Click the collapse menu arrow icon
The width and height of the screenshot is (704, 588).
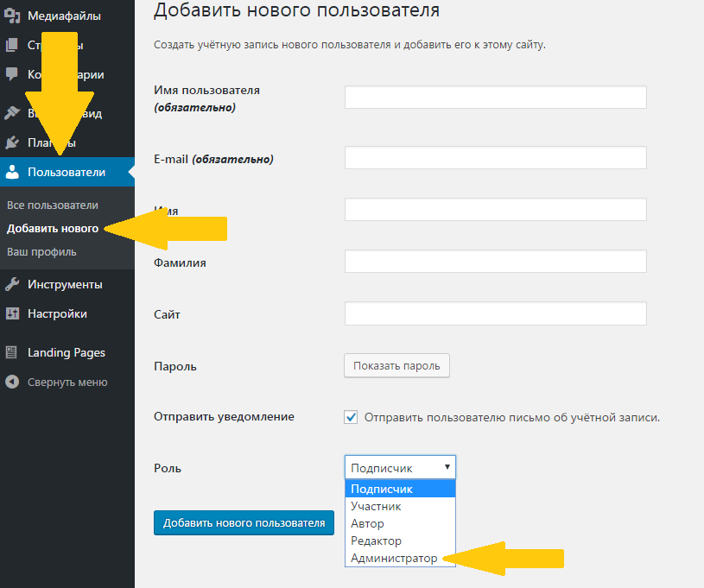tap(12, 382)
